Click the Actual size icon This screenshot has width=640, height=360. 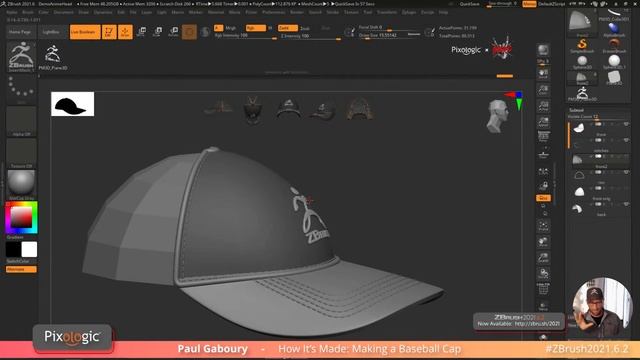click(543, 106)
